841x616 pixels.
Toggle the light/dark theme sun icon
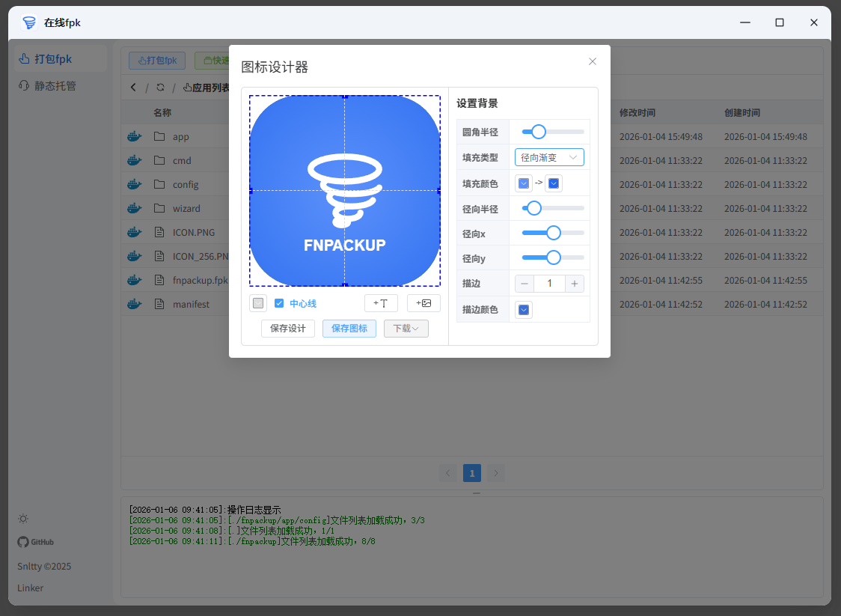[x=23, y=519]
